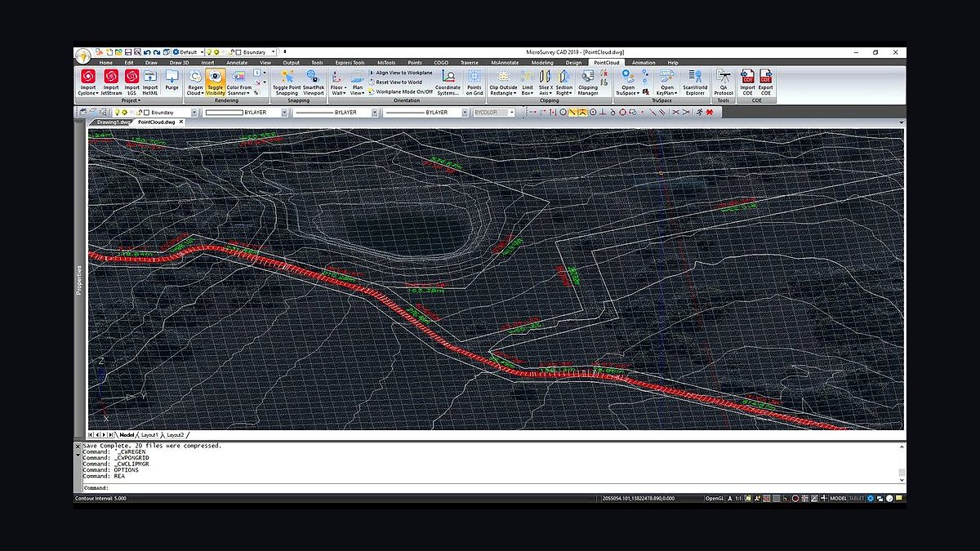Click the Slice X Axis icon
Viewport: 980px width, 551px height.
tap(546, 76)
